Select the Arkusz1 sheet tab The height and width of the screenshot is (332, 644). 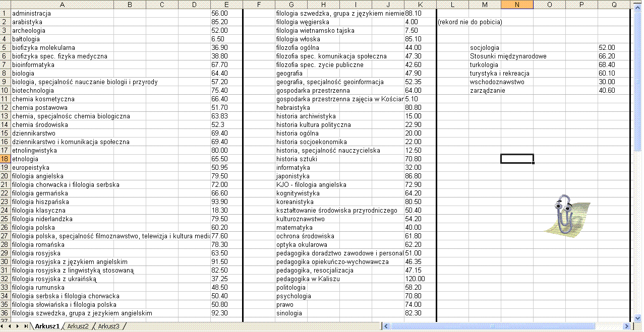coord(47,326)
